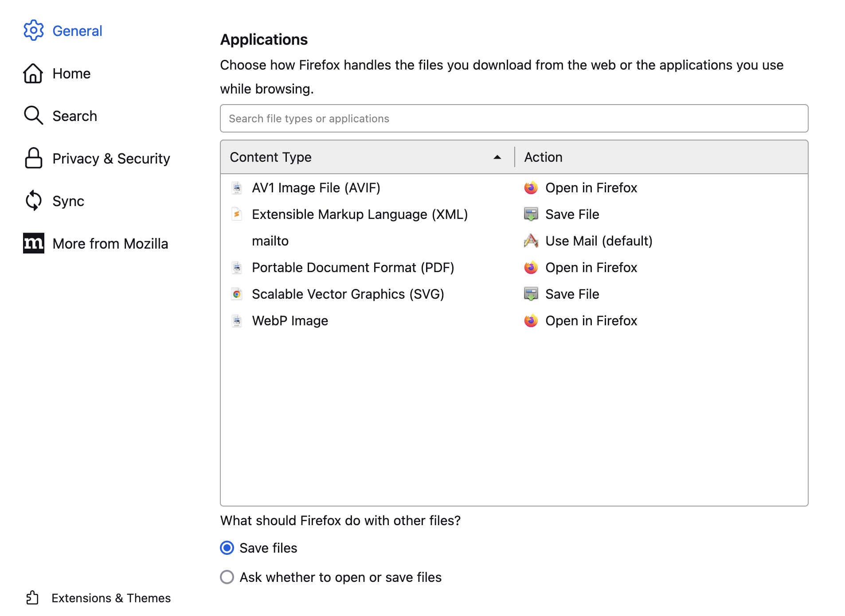Toggle sort arrow on Content Type column
845x616 pixels.
(497, 157)
